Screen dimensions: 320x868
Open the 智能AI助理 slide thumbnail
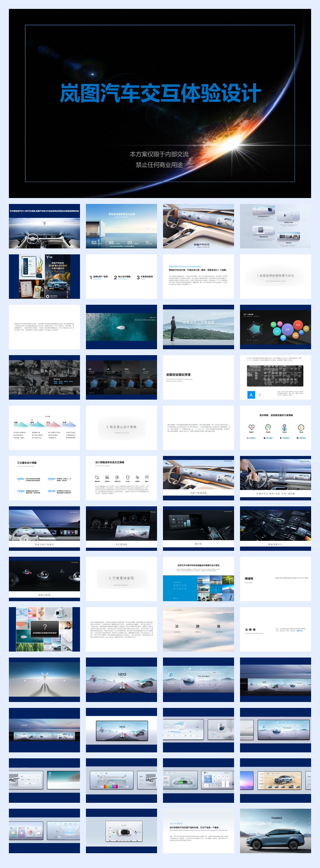click(x=44, y=578)
